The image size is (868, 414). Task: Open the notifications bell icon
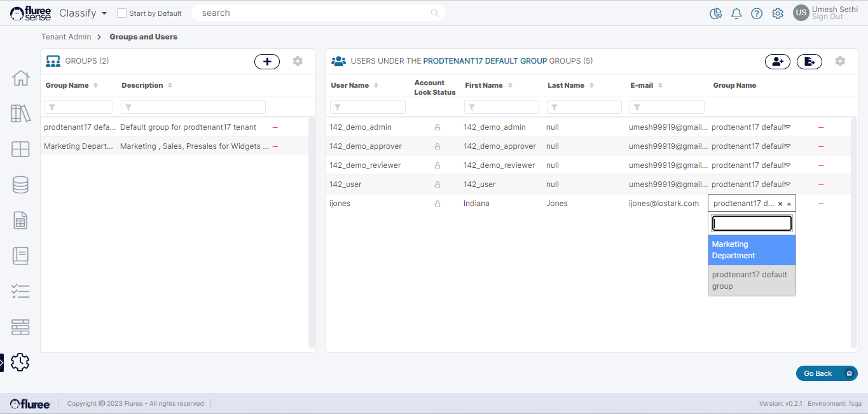coord(736,13)
